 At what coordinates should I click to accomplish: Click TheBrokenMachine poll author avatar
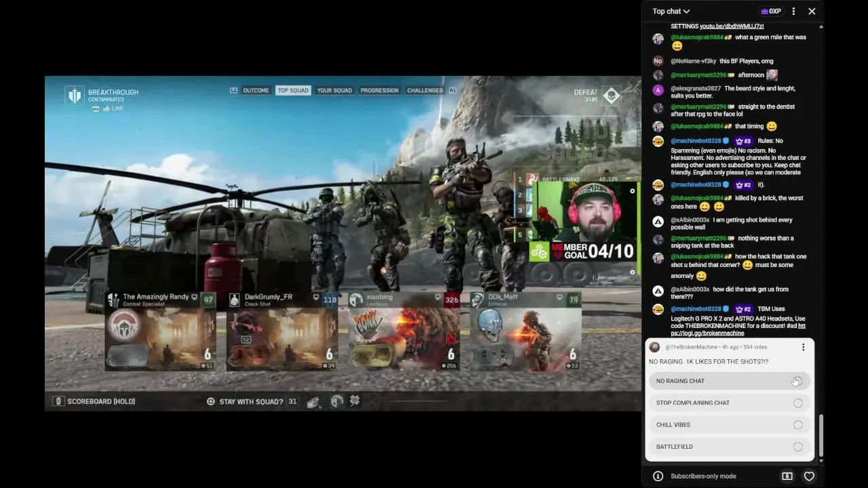[654, 347]
